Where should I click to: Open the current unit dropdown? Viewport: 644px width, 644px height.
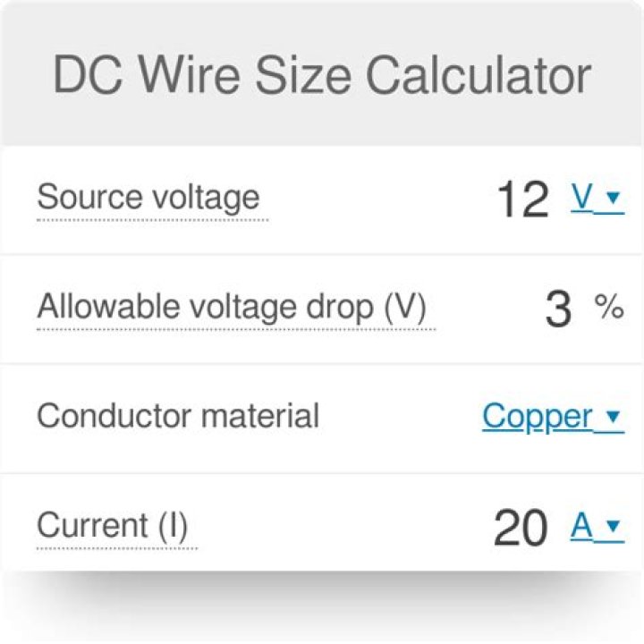tap(596, 527)
